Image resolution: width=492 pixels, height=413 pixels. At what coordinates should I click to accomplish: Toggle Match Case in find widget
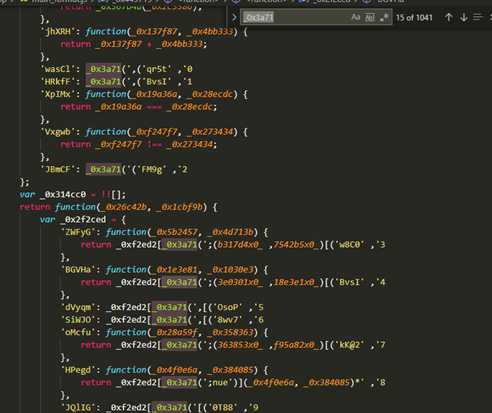[356, 17]
